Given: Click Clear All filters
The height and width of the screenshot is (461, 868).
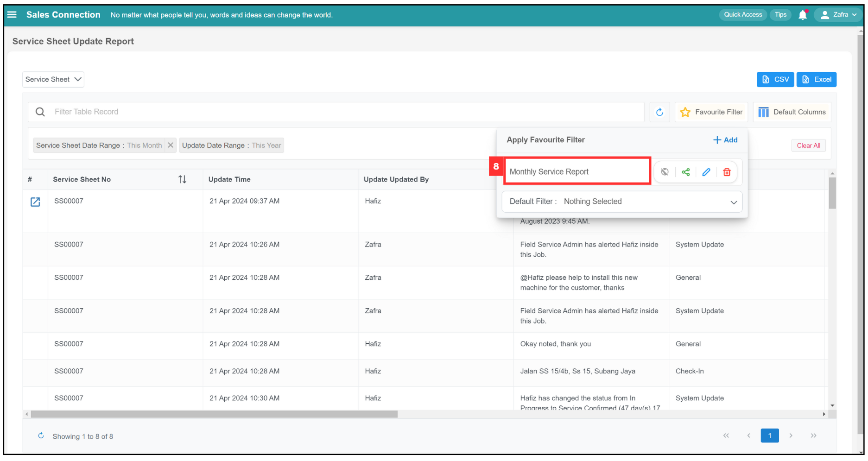Looking at the screenshot, I should [808, 145].
